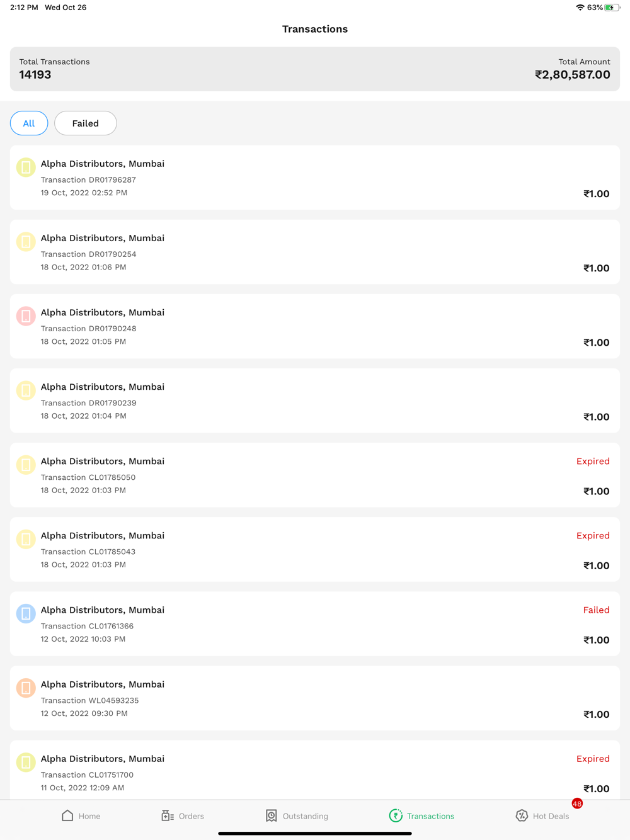Select the Transactions tab label

pos(430,816)
